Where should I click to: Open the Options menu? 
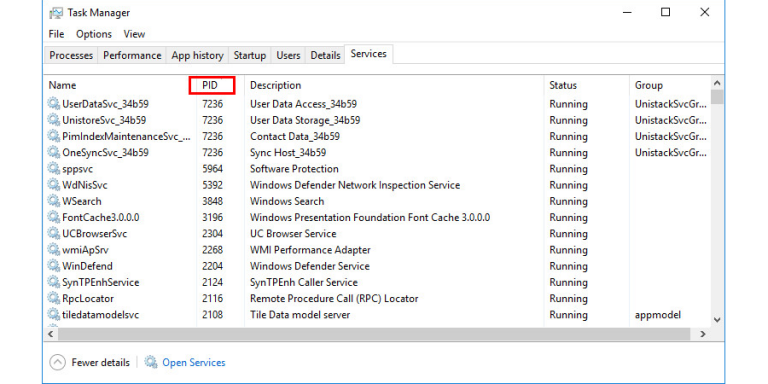point(94,34)
